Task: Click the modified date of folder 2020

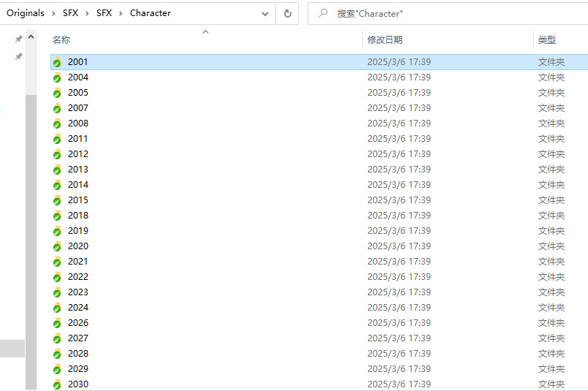Action: tap(399, 246)
